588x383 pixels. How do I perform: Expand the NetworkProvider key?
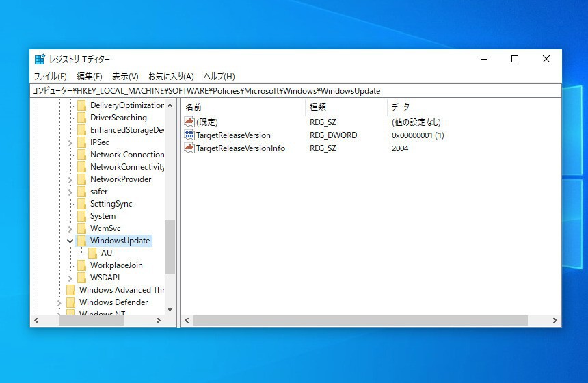pyautogui.click(x=70, y=180)
